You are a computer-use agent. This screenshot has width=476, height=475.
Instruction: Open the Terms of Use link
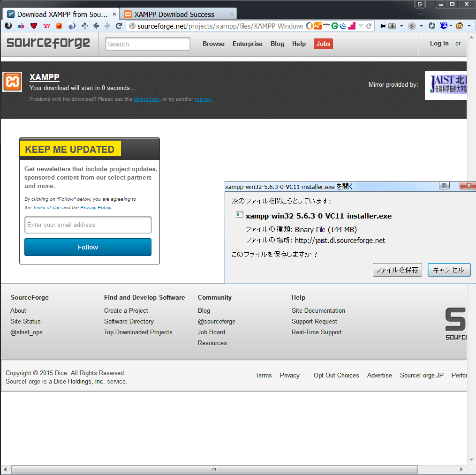(x=47, y=208)
